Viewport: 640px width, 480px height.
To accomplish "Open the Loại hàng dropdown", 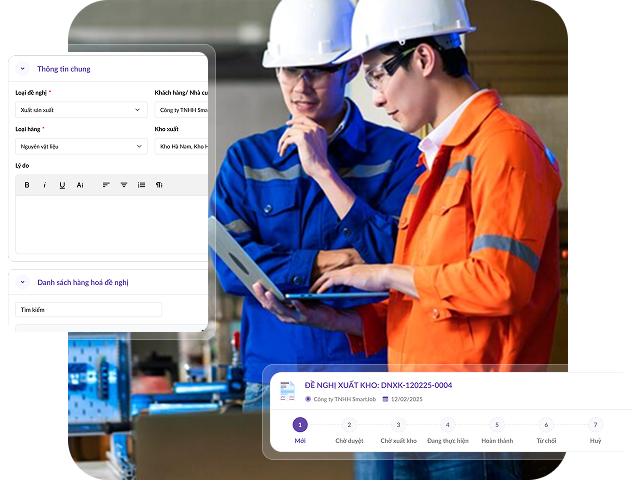I will tap(81, 147).
